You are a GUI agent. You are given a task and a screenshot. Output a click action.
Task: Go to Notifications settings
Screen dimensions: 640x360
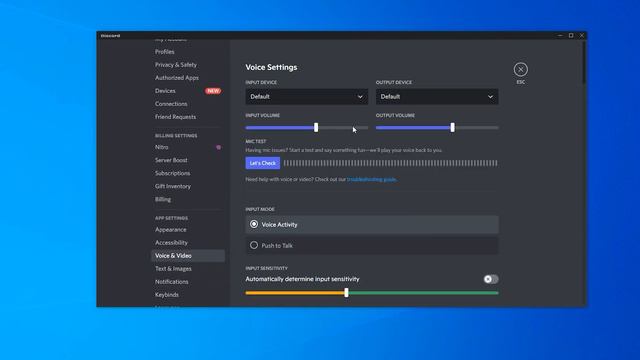(x=171, y=282)
